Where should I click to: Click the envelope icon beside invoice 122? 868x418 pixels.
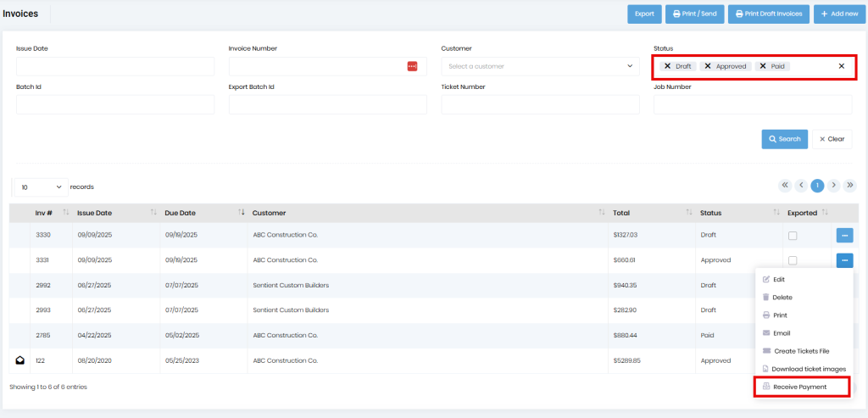20,360
